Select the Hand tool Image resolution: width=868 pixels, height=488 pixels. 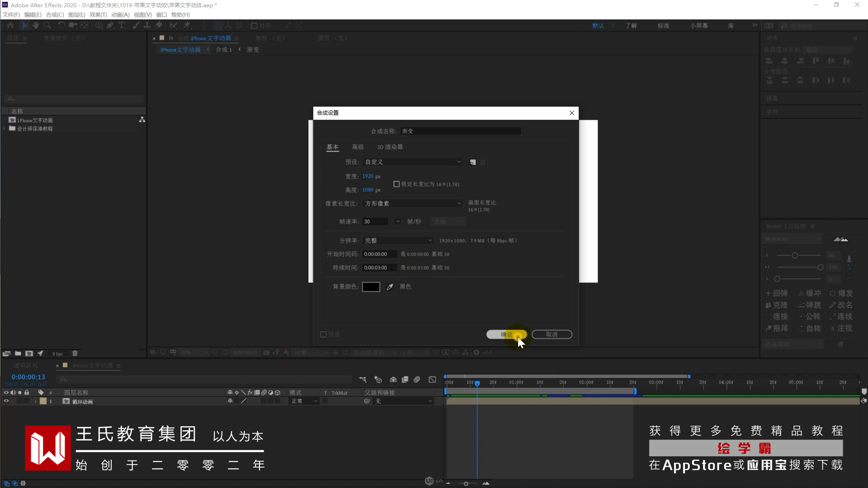coord(36,26)
